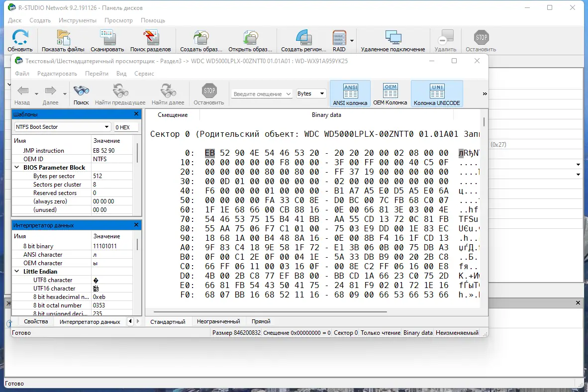The height and width of the screenshot is (392, 588).
Task: Expand hidden toolbar items chevron
Action: pos(485,94)
